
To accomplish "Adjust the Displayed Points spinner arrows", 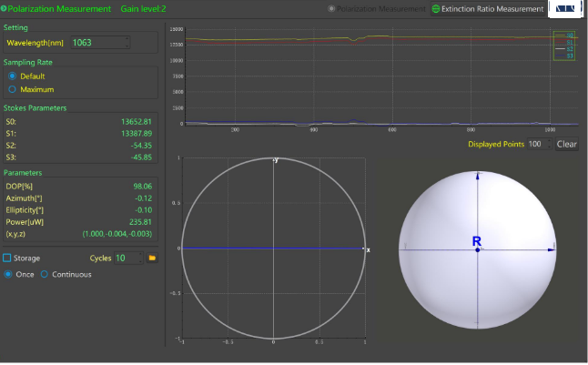I will pos(547,144).
